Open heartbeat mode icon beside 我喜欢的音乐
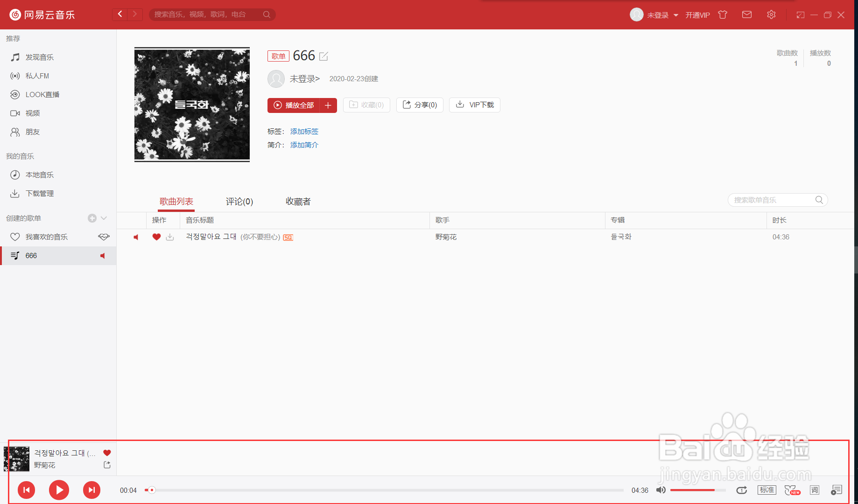 coord(104,237)
